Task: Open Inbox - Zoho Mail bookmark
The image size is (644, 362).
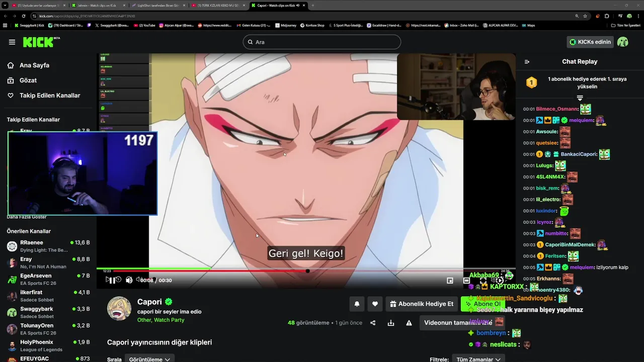Action: (x=461, y=25)
